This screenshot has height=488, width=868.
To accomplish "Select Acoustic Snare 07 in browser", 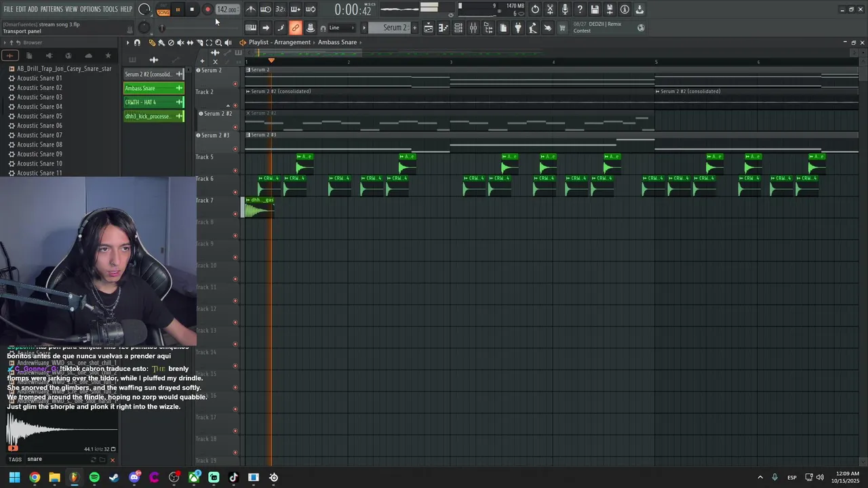I will click(x=39, y=135).
